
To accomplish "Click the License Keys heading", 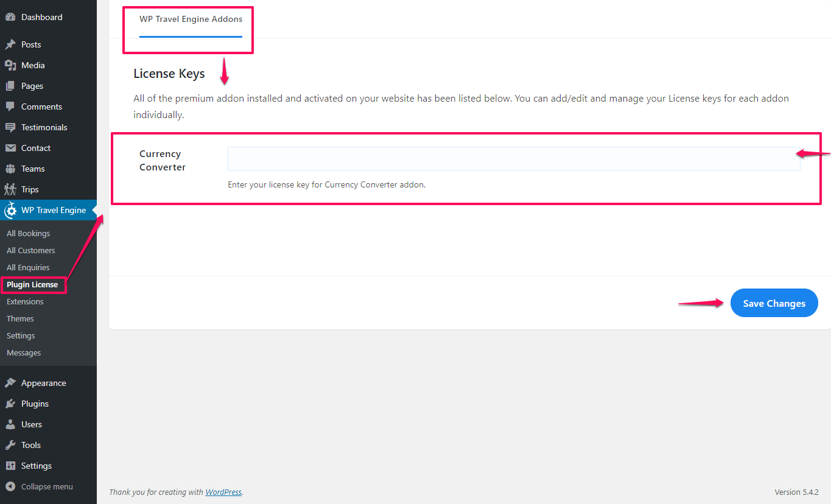I will coord(169,74).
